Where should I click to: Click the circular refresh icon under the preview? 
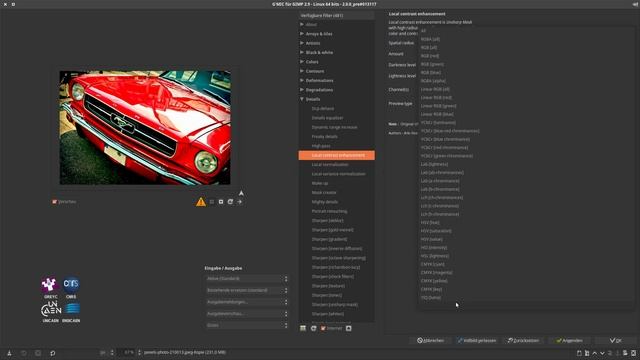230,202
